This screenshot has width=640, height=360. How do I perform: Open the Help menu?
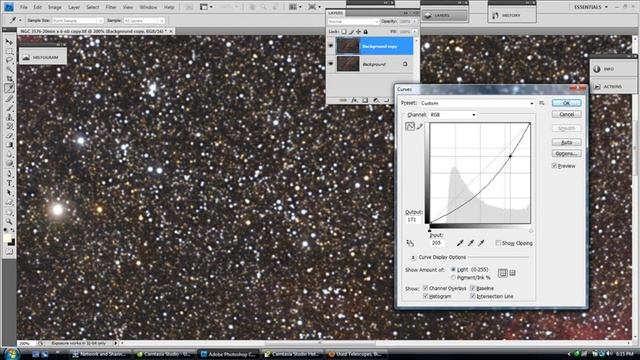(169, 7)
